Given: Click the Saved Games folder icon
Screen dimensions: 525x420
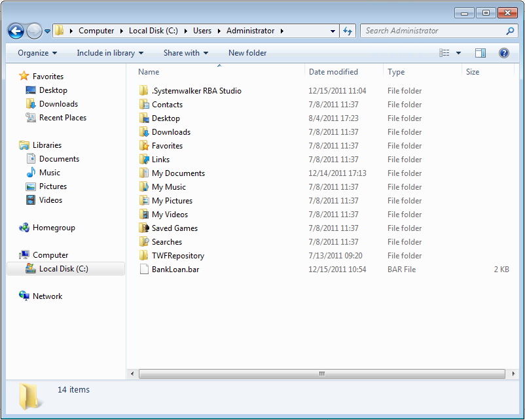Looking at the screenshot, I should (x=144, y=228).
